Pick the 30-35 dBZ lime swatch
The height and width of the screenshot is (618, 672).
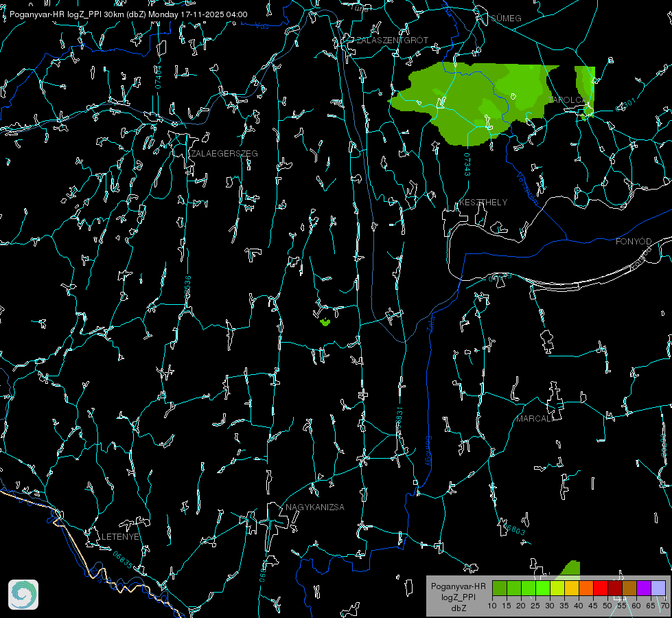pyautogui.click(x=557, y=588)
